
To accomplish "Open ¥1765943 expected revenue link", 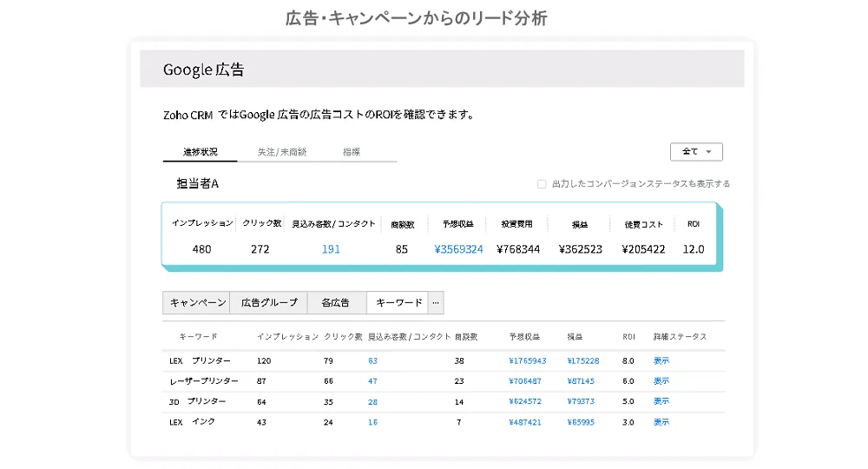I will (528, 361).
